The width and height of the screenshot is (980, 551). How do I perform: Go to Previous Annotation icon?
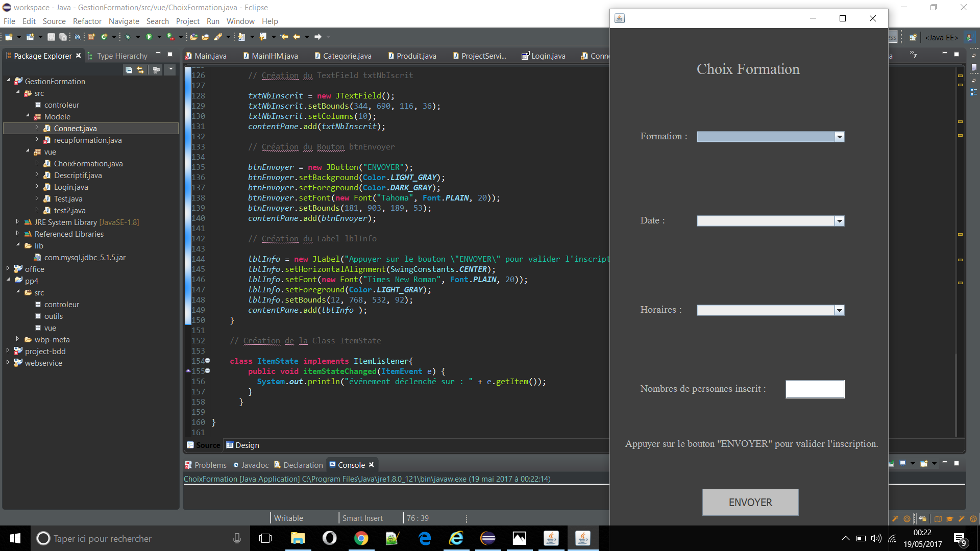click(263, 37)
